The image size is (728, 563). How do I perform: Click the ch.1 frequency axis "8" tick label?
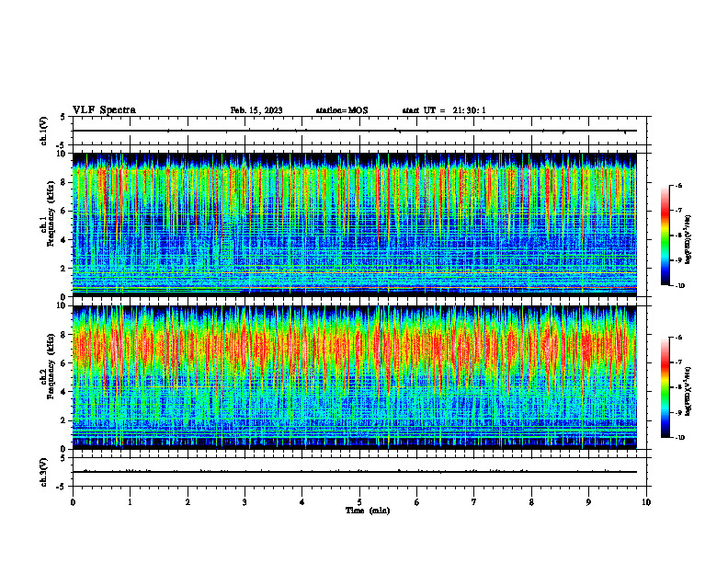coord(64,182)
